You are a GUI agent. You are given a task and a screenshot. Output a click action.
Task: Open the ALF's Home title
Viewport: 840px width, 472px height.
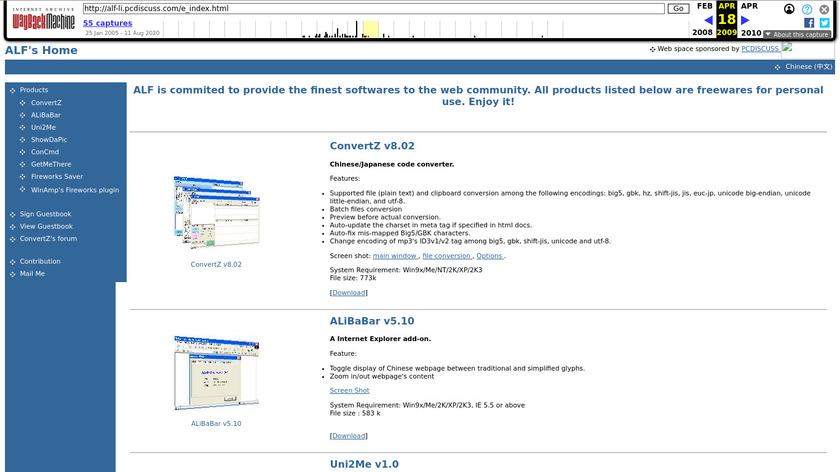(x=41, y=50)
